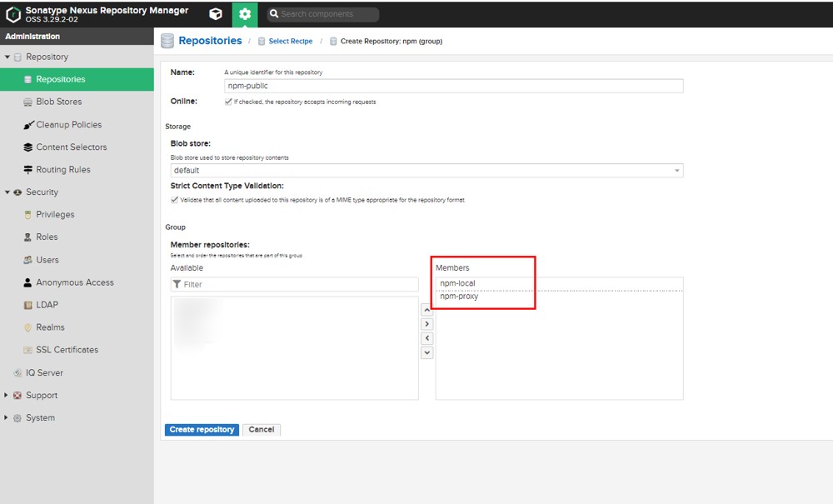Go back to Select Recipe breadcrumb

click(x=291, y=41)
